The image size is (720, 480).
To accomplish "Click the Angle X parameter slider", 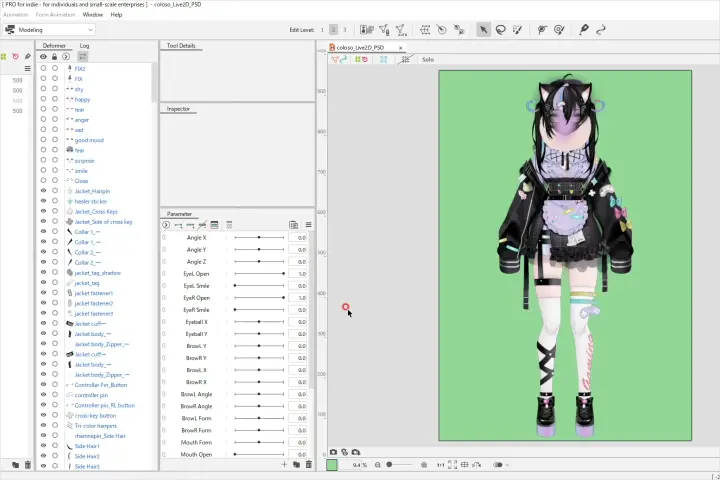I will click(x=259, y=237).
